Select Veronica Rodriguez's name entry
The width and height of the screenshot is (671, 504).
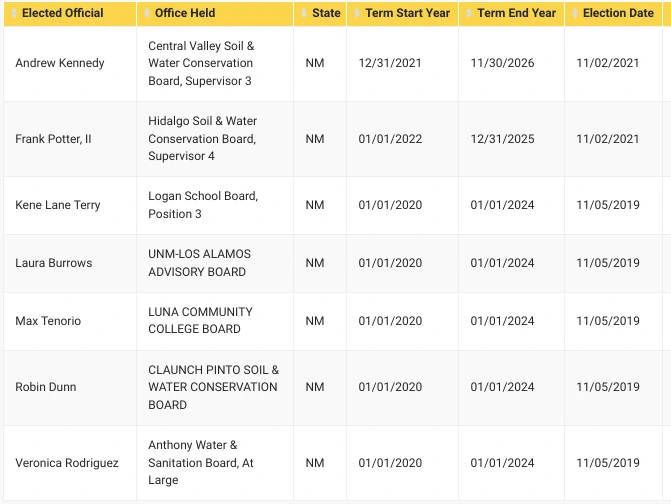pos(67,463)
